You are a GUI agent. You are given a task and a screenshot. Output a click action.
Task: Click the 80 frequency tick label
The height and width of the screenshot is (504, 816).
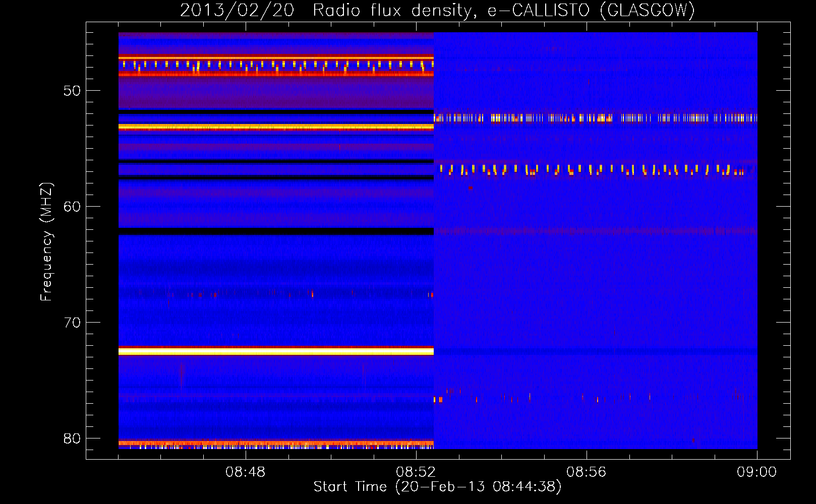pos(72,438)
